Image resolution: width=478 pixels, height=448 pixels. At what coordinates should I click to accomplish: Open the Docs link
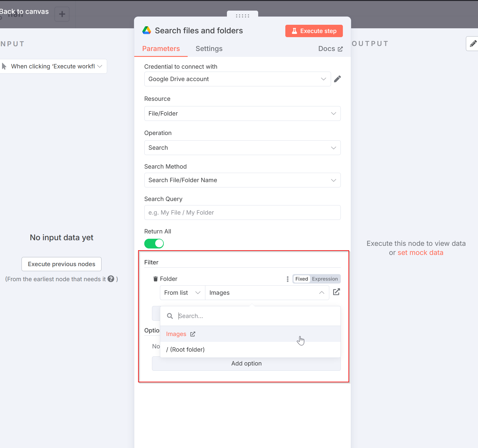[330, 49]
